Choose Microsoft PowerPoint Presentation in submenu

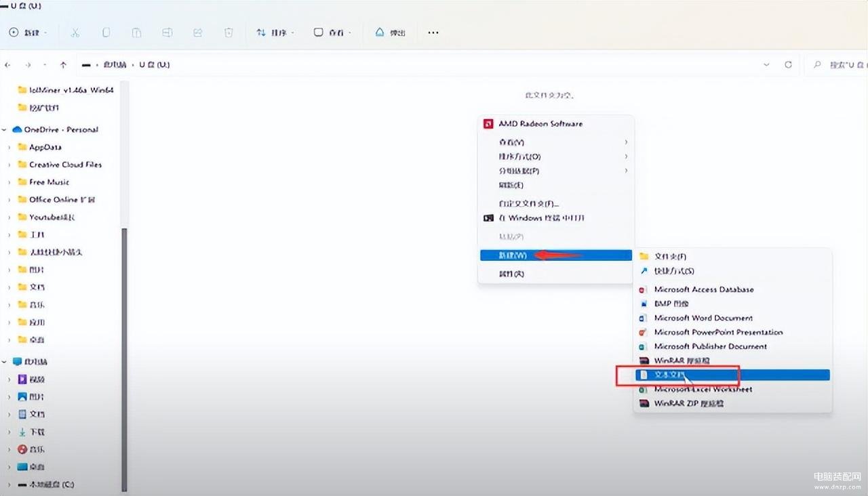[732, 332]
